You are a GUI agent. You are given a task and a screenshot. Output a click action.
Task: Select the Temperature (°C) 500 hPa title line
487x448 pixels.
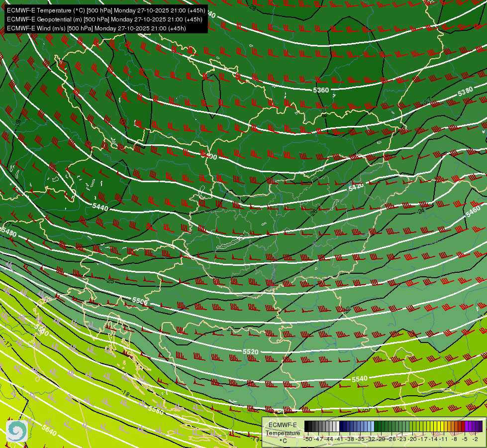pos(106,10)
